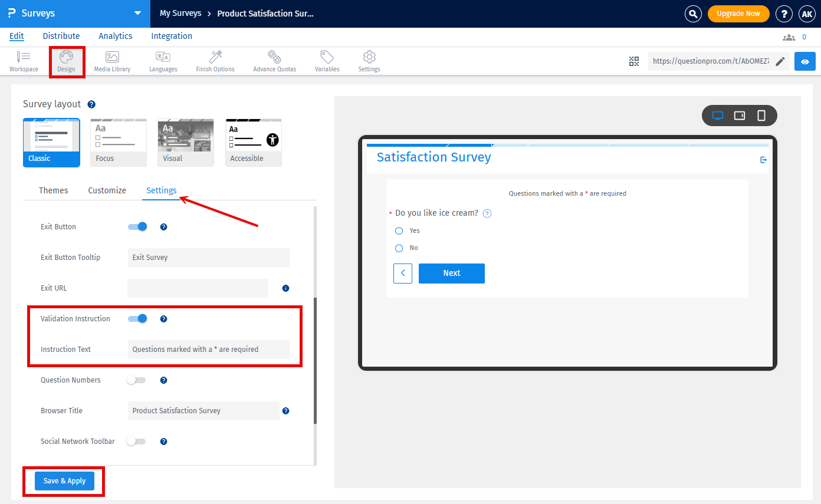
Task: Select the Variables tool
Action: tap(327, 61)
